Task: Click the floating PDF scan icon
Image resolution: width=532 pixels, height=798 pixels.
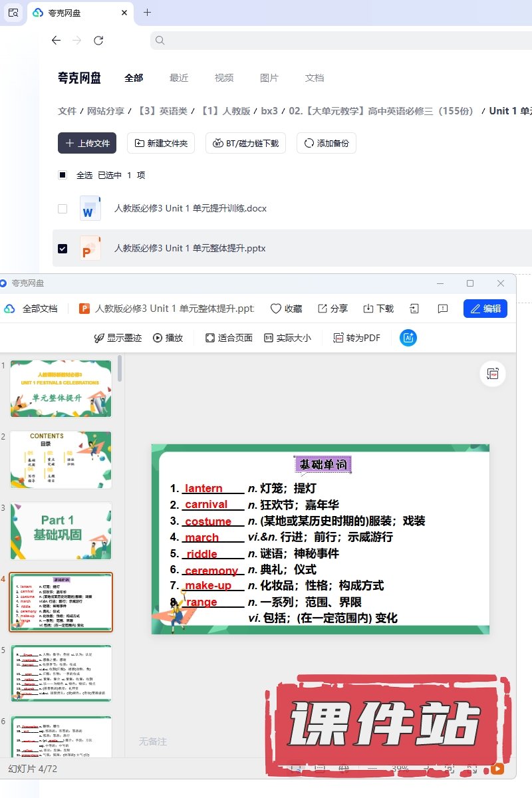Action: [x=493, y=374]
